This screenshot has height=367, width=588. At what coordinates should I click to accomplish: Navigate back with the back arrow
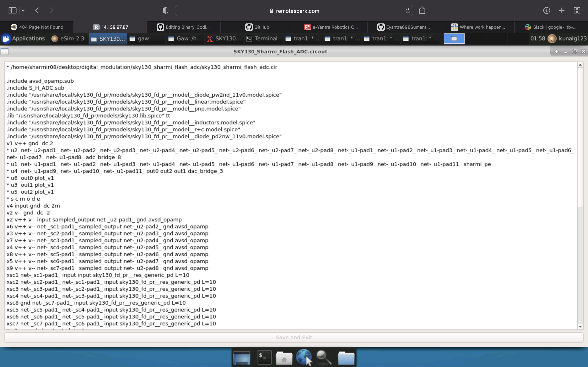coord(37,10)
